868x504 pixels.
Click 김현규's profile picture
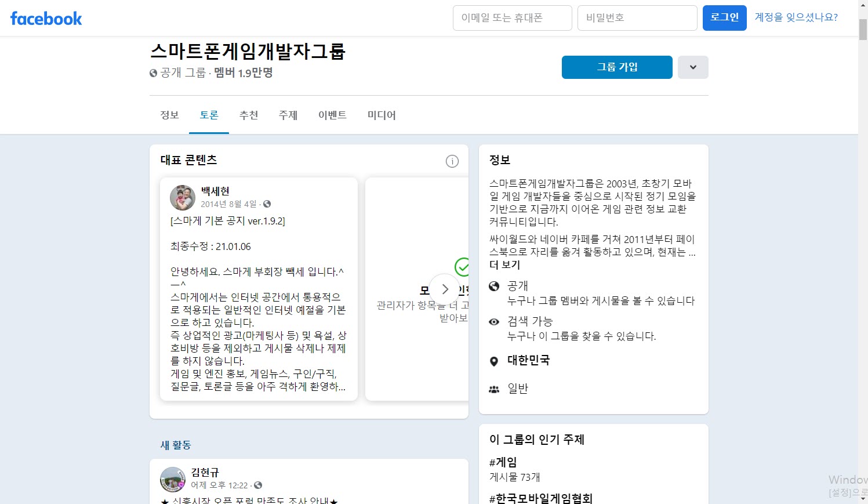pyautogui.click(x=172, y=479)
